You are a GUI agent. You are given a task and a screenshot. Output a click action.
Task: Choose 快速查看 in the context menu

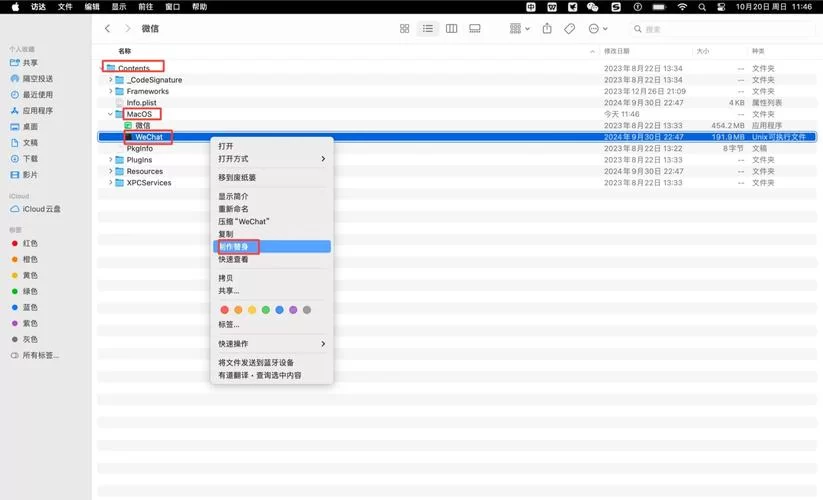click(x=272, y=259)
